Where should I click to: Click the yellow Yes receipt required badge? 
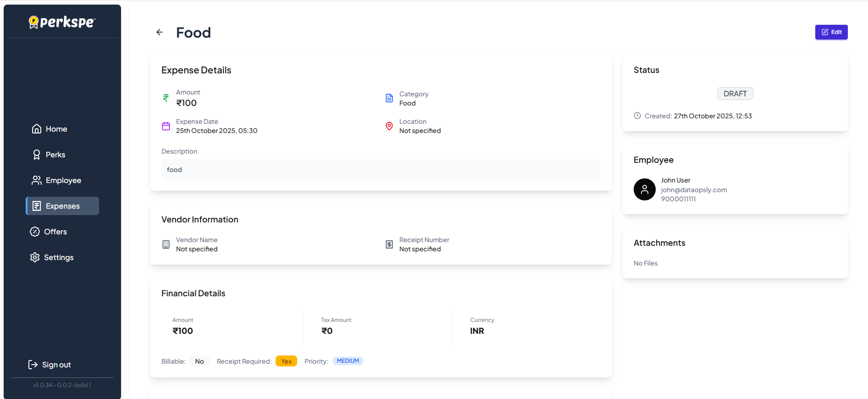click(x=286, y=361)
